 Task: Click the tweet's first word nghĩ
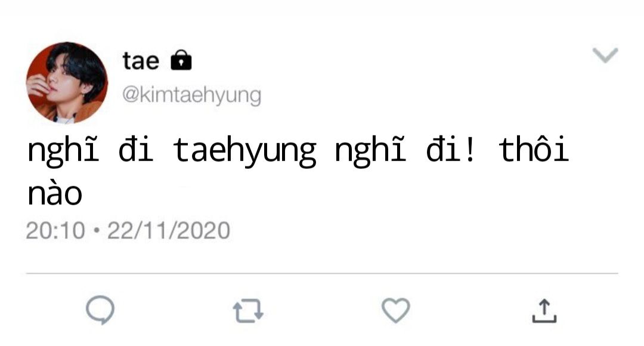(x=63, y=151)
